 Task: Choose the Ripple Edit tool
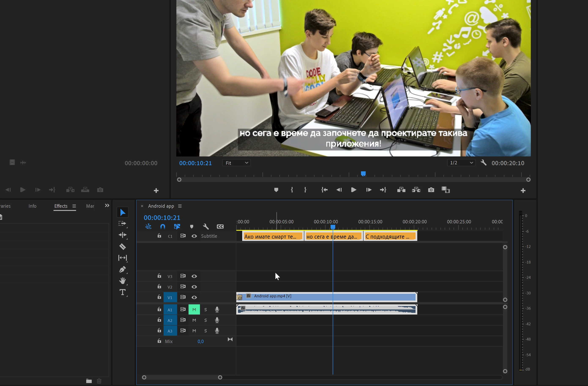click(123, 235)
